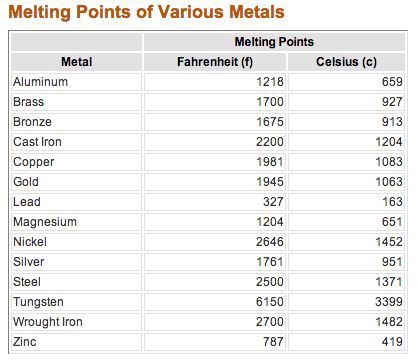Image resolution: width=417 pixels, height=361 pixels.
Task: Select the Brass metal cell
Action: tap(76, 102)
